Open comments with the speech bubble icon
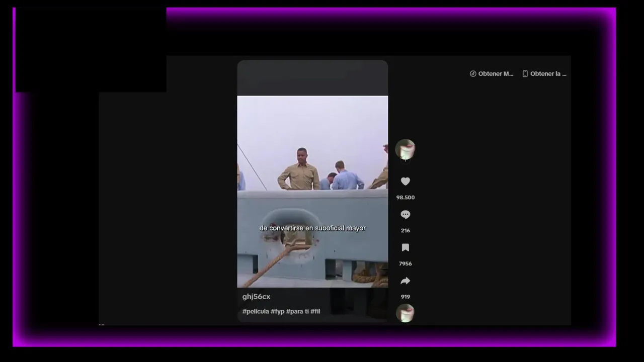 point(405,215)
